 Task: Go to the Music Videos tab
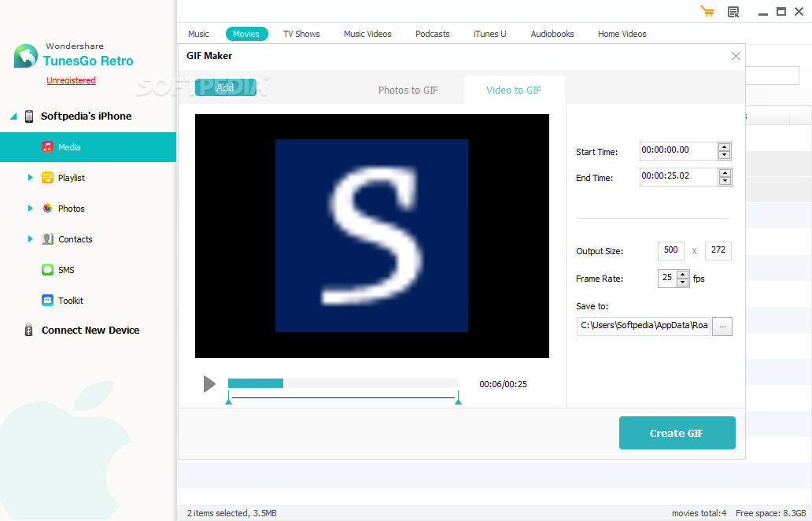coord(367,34)
